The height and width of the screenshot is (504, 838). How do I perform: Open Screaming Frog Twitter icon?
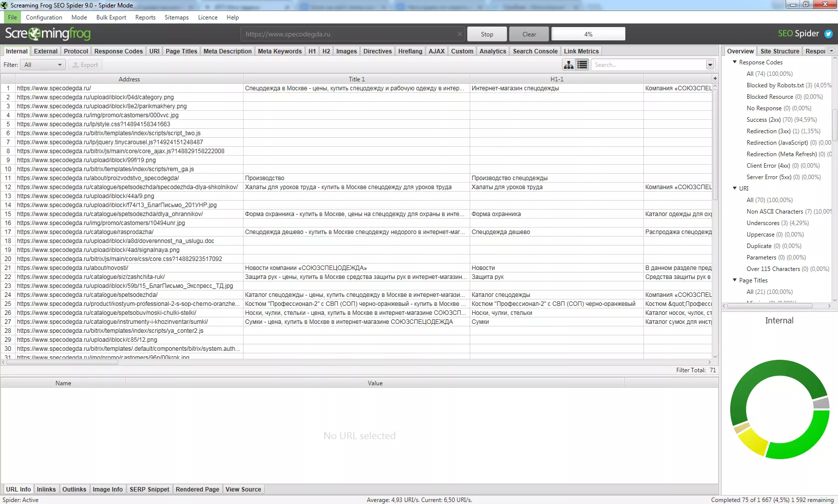click(x=829, y=34)
